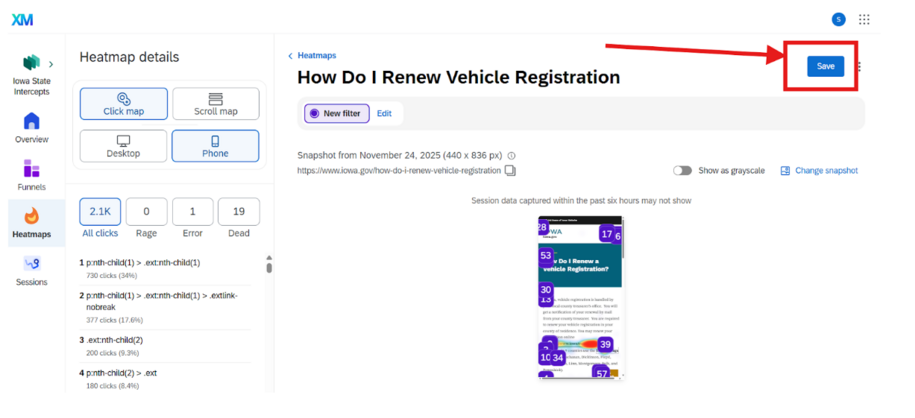Screen dimensions: 915x418
Task: Click snapshot info icon
Action: click(511, 156)
